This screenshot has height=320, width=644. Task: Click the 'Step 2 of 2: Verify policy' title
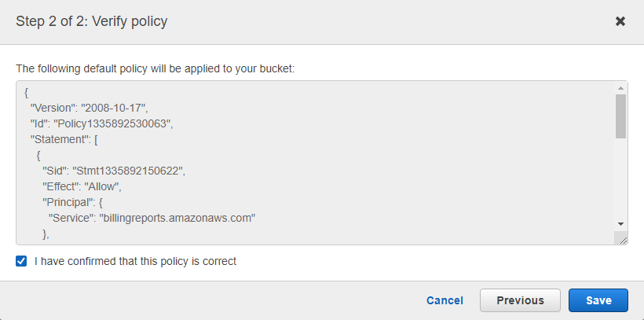click(92, 21)
